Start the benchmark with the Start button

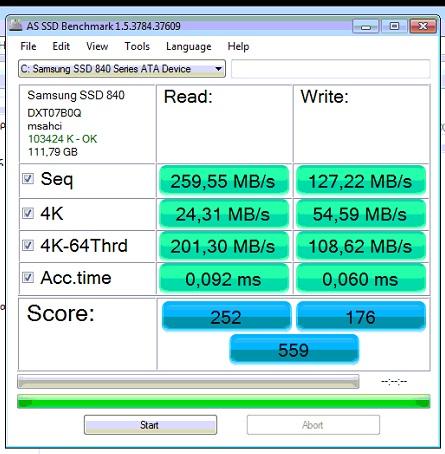150,425
